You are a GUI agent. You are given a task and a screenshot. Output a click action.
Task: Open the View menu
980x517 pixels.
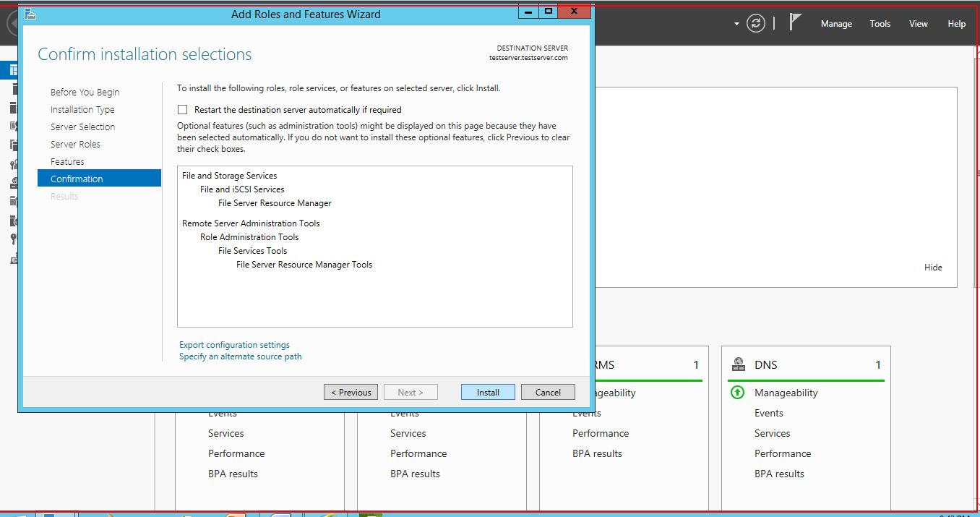pos(918,24)
